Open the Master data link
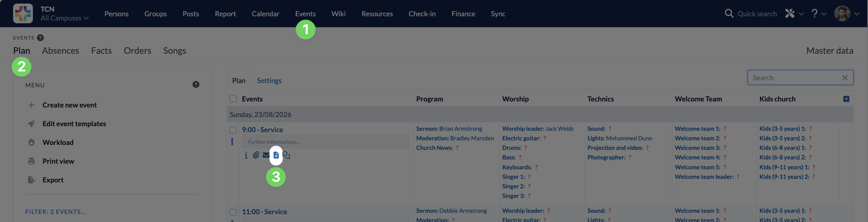This screenshot has width=868, height=222. click(x=830, y=51)
